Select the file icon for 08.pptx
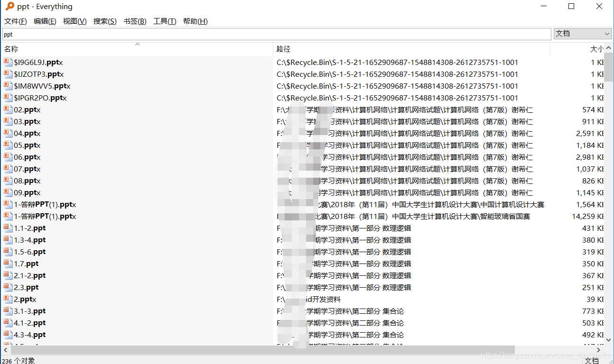This screenshot has width=614, height=364. [8, 181]
